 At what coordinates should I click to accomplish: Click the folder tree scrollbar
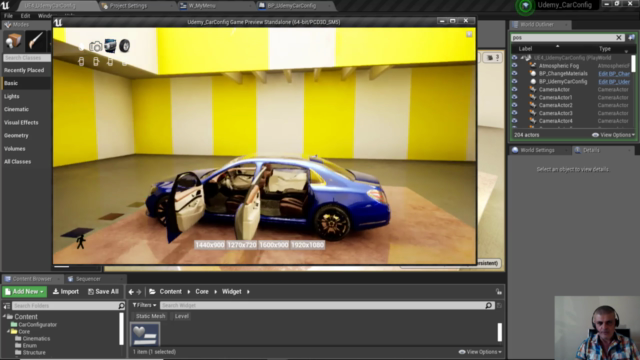121,329
